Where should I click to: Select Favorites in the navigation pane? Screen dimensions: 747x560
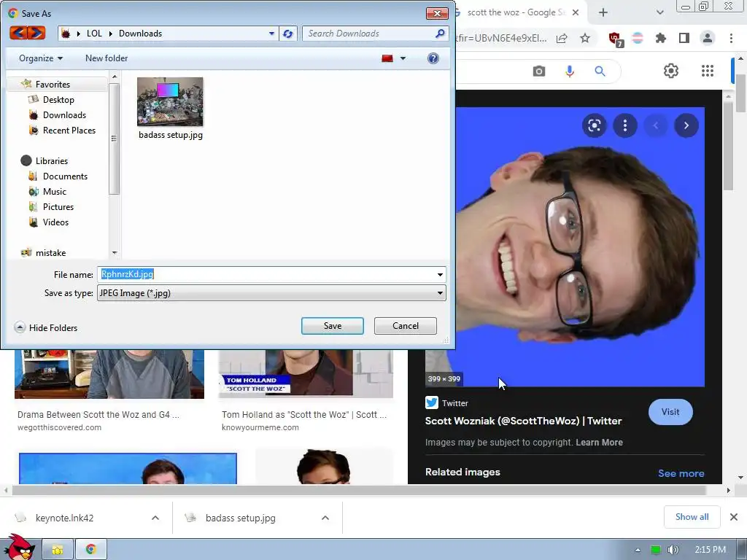(53, 85)
